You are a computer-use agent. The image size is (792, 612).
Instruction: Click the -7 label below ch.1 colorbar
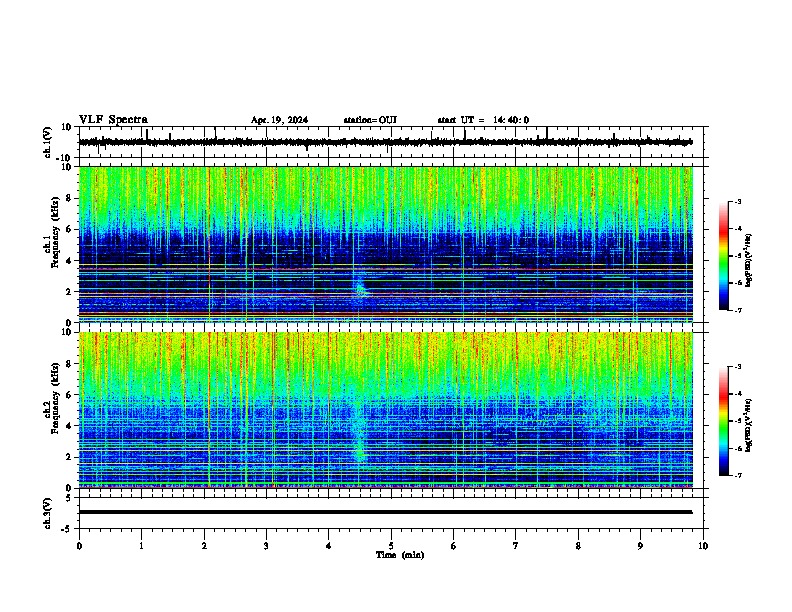pos(738,310)
